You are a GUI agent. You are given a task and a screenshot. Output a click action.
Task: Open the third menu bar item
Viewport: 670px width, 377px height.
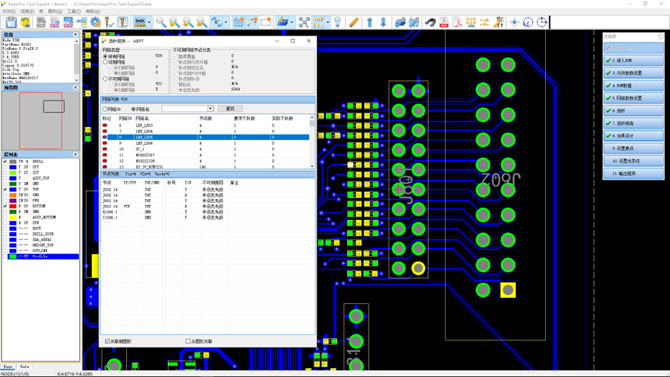pyautogui.click(x=41, y=12)
